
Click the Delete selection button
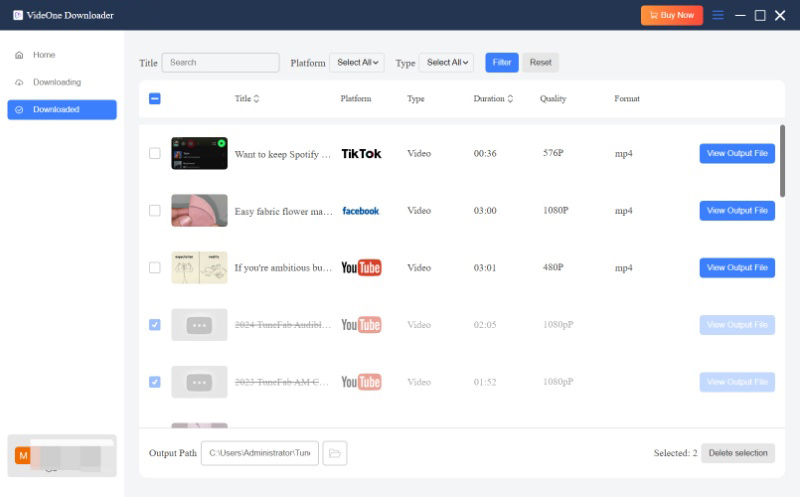[x=737, y=453]
